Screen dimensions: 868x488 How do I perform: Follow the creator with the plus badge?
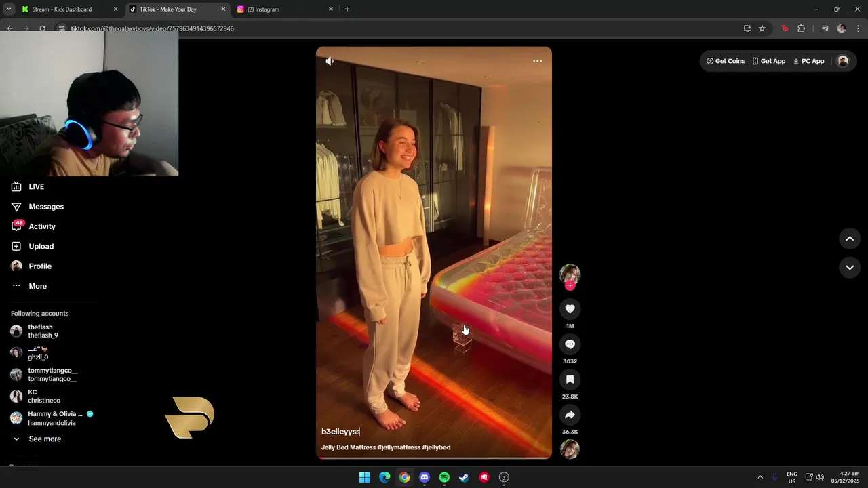tap(570, 286)
